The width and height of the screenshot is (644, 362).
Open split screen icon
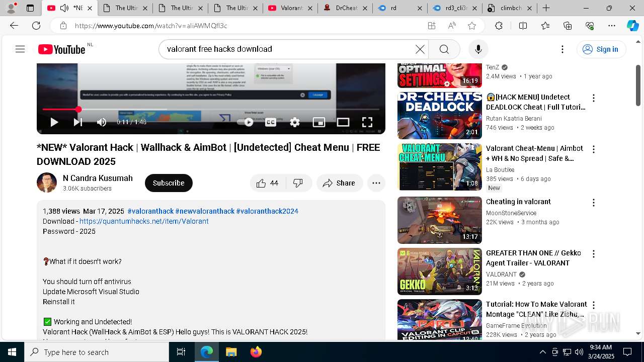pyautogui.click(x=523, y=26)
